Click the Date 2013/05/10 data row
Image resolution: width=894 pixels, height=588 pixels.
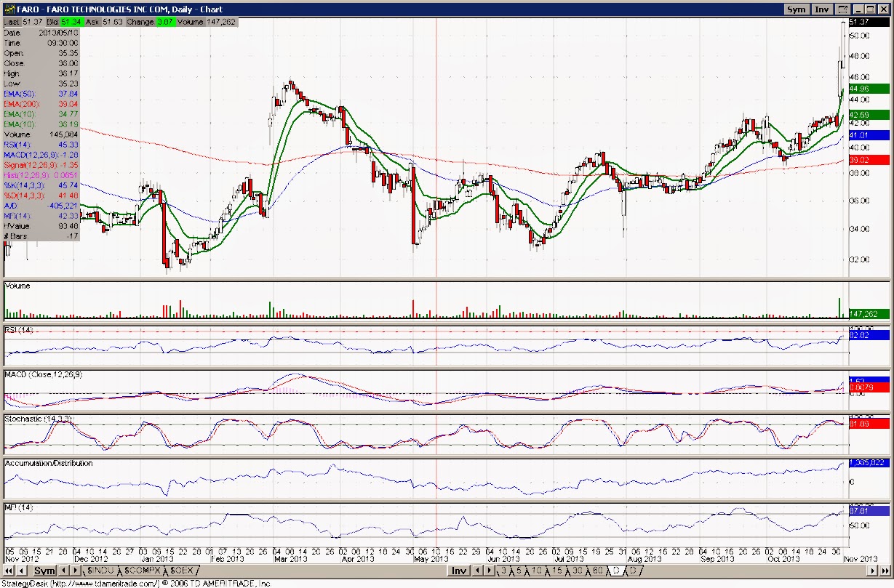(41, 33)
